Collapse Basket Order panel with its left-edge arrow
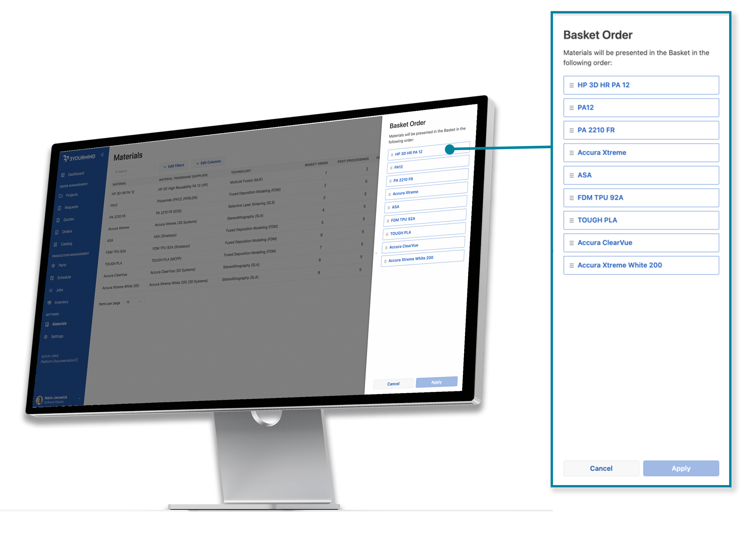Viewport: 756px width, 533px height. (376, 253)
